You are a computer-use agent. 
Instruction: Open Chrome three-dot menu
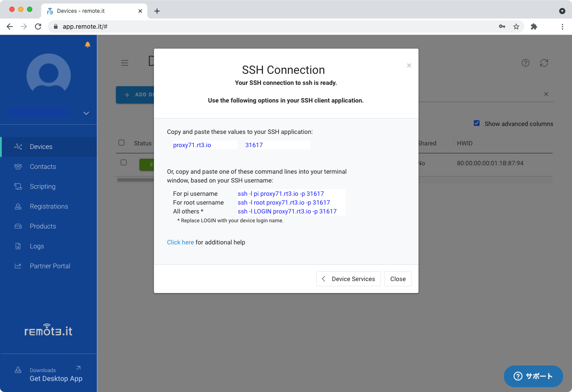coord(562,27)
